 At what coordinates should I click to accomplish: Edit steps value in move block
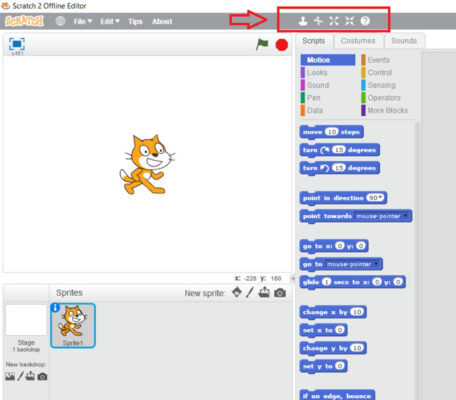pyautogui.click(x=332, y=132)
